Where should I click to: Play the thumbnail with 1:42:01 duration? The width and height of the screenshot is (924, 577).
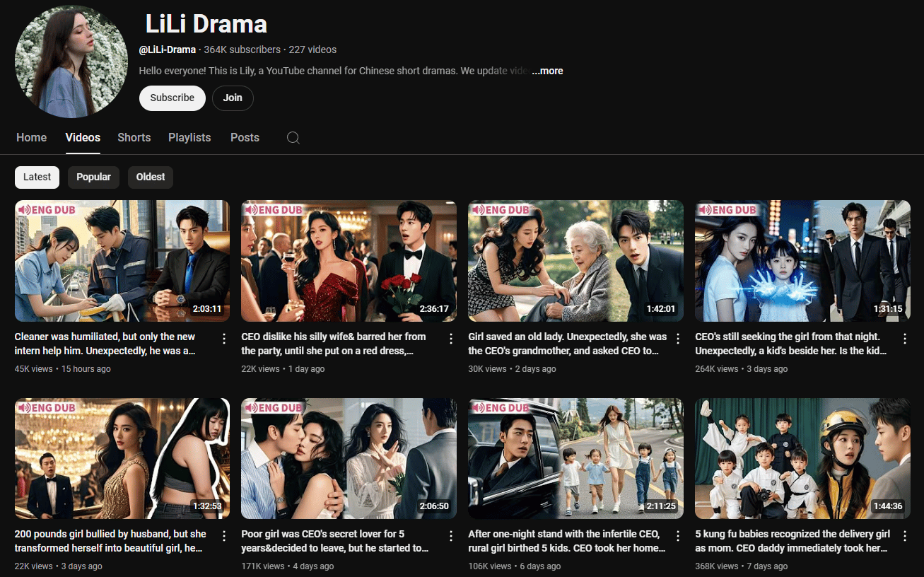coord(575,261)
